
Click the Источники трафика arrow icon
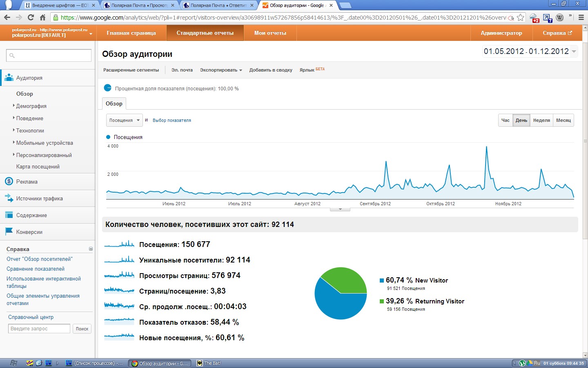pos(9,198)
